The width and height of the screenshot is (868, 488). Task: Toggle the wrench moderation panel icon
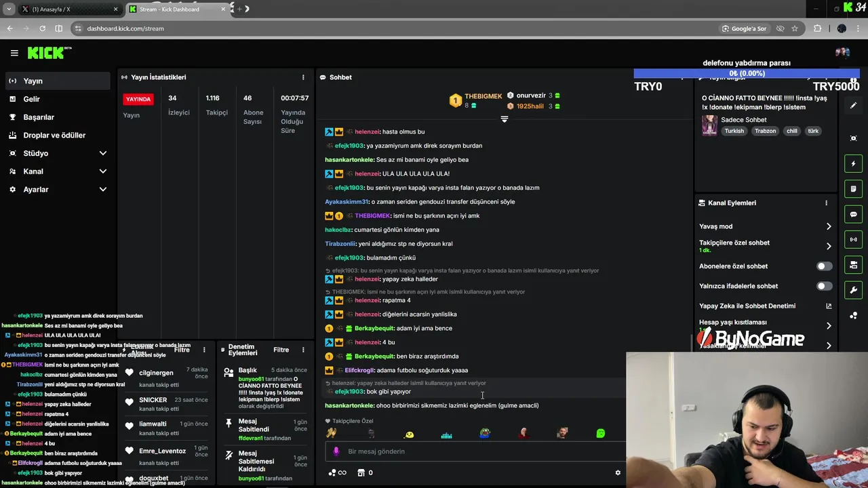[853, 290]
